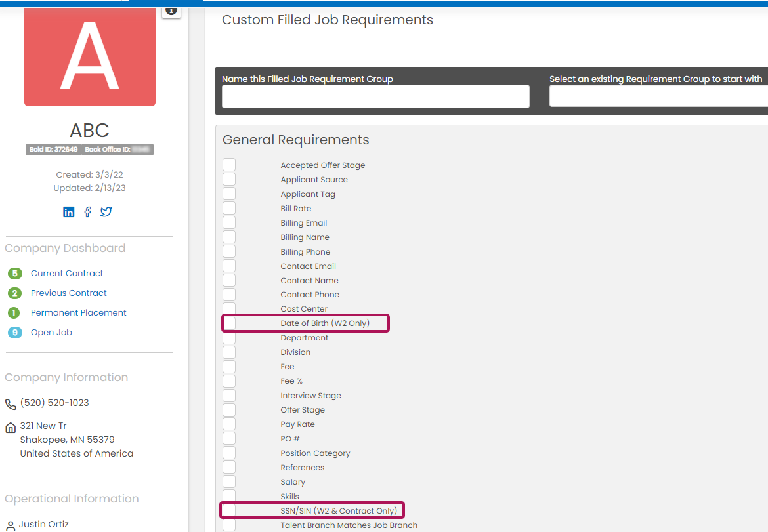Open the LinkedIn profile icon

[69, 212]
